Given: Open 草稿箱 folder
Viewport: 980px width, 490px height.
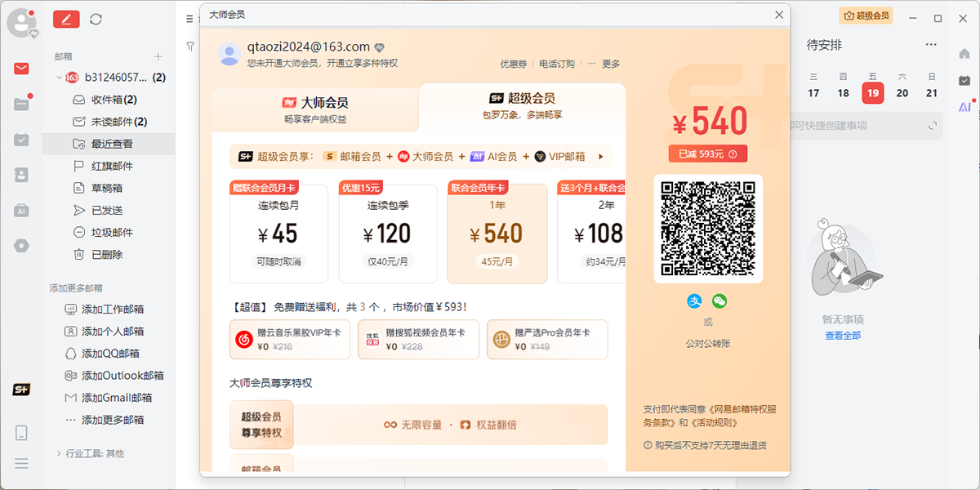Looking at the screenshot, I should 107,188.
